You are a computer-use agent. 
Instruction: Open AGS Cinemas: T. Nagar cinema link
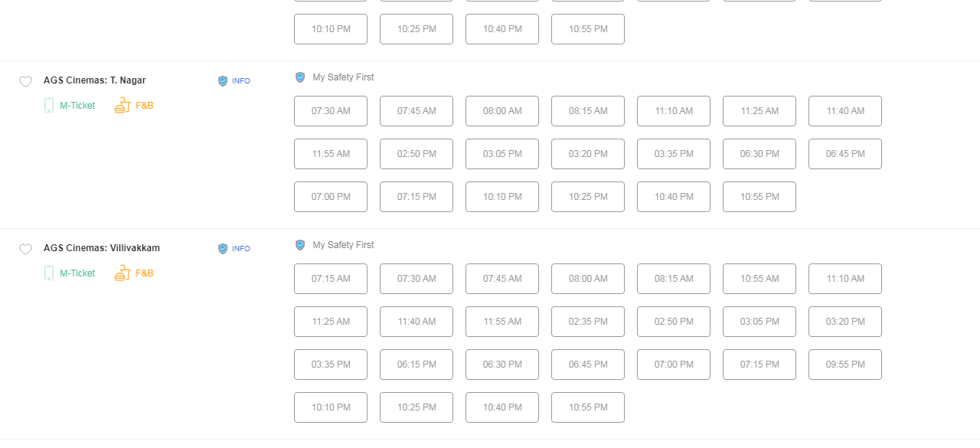pyautogui.click(x=95, y=80)
